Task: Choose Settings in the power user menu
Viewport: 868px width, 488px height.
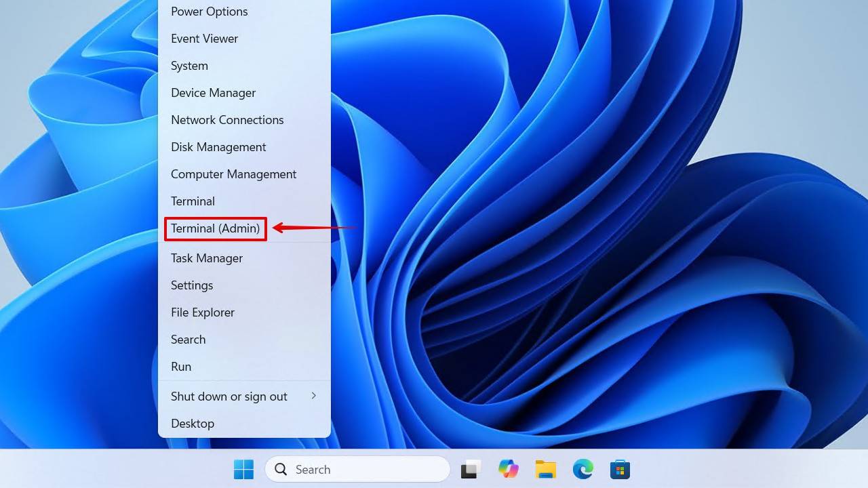Action: pos(192,285)
